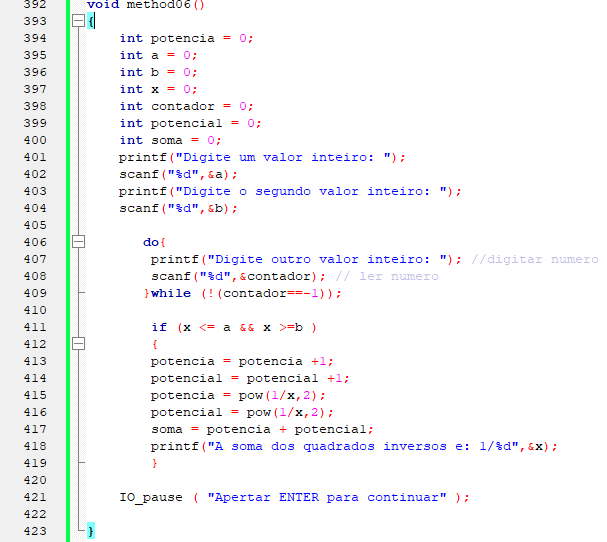Click the highlighted closing brace on line 423
This screenshot has height=542, width=607.
pyautogui.click(x=91, y=531)
